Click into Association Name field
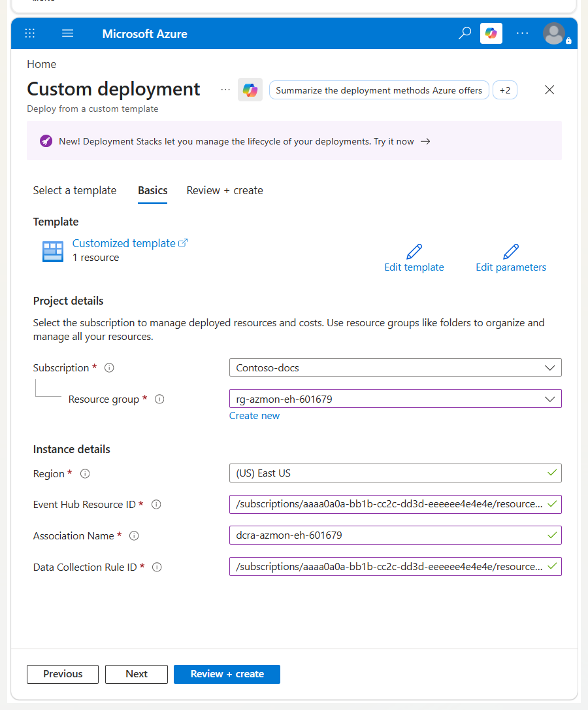588x710 pixels. [395, 535]
